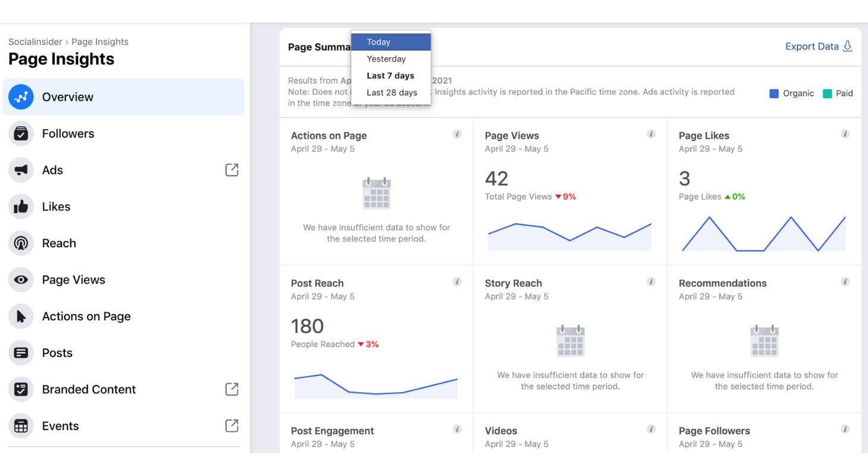The width and height of the screenshot is (868, 476).
Task: Click the '3%' People Reached decrease indicator
Action: click(x=368, y=344)
